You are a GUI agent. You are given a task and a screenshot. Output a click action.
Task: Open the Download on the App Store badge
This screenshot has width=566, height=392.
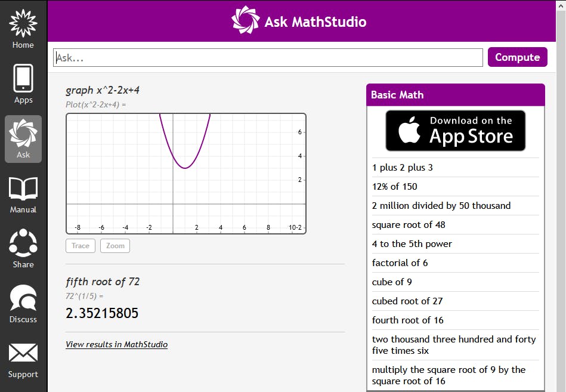tap(455, 130)
